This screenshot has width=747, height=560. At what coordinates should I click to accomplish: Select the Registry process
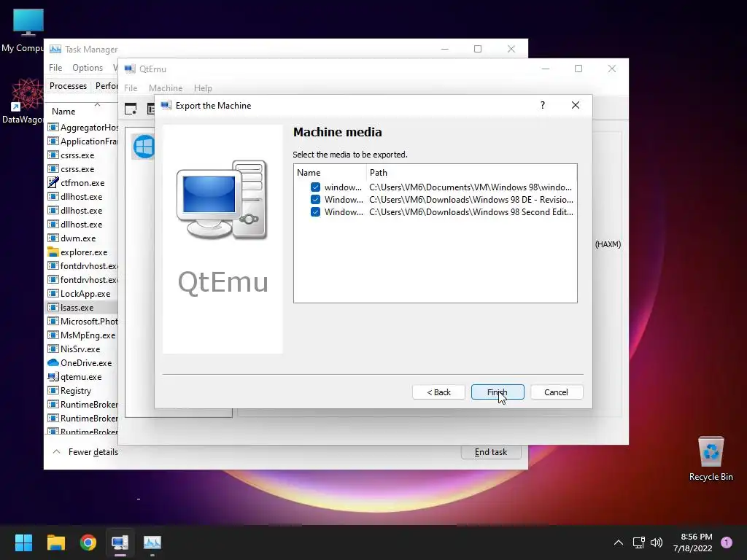click(x=82, y=391)
